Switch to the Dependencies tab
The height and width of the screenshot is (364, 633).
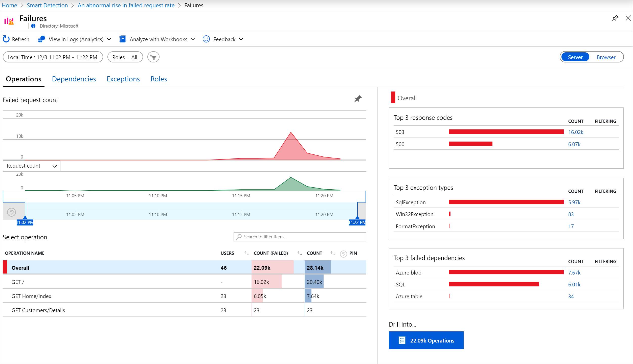pos(74,79)
